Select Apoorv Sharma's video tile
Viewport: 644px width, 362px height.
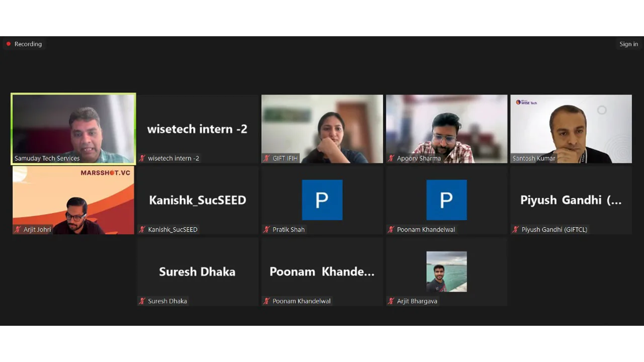pos(447,129)
